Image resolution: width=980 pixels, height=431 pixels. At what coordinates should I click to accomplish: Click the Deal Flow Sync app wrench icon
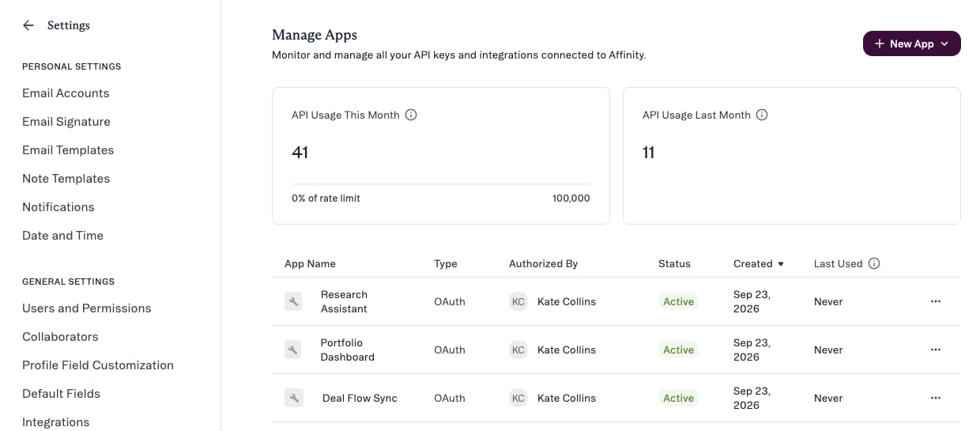[x=293, y=398]
